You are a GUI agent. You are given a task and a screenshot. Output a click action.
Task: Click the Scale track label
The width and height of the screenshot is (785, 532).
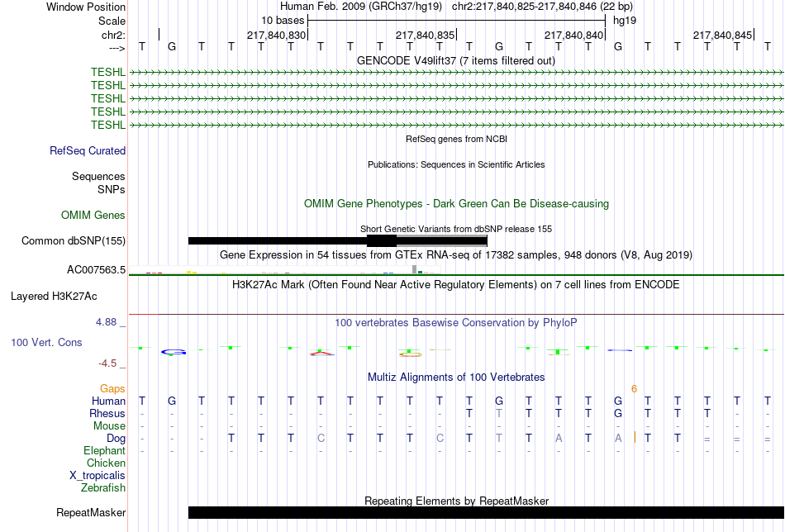pyautogui.click(x=112, y=21)
